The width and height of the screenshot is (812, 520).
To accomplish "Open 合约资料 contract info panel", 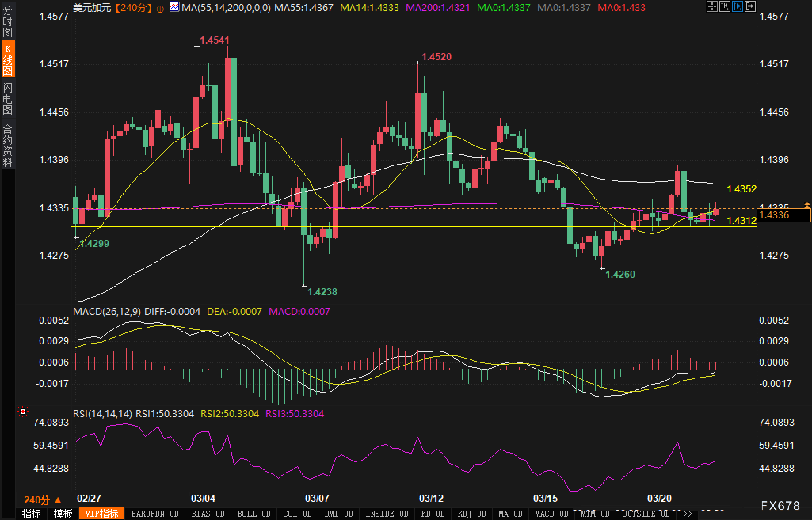I will pos(8,146).
